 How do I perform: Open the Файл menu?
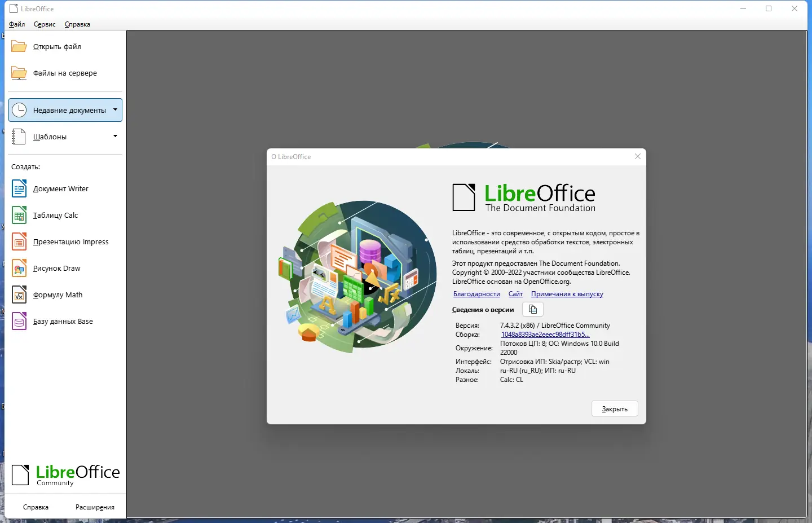click(16, 24)
